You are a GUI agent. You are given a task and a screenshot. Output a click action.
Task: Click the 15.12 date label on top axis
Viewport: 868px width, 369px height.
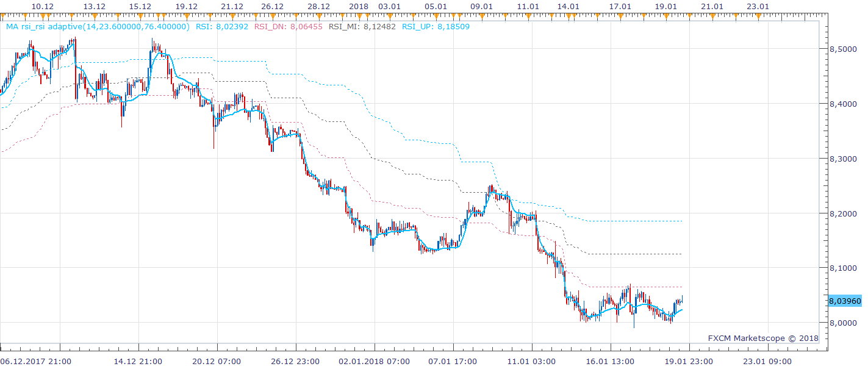coord(140,5)
